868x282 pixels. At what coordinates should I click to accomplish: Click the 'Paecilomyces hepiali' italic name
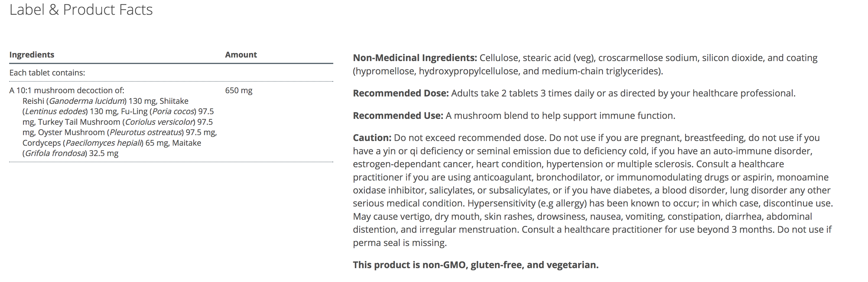point(103,143)
